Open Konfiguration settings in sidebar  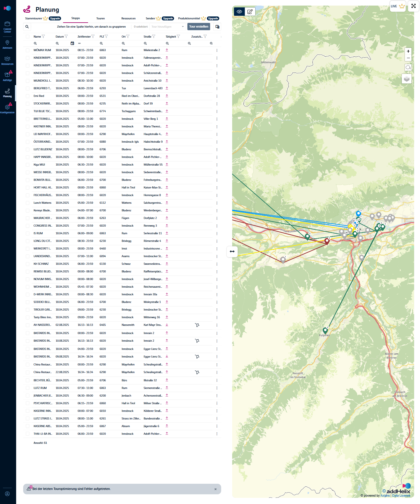click(x=7, y=109)
